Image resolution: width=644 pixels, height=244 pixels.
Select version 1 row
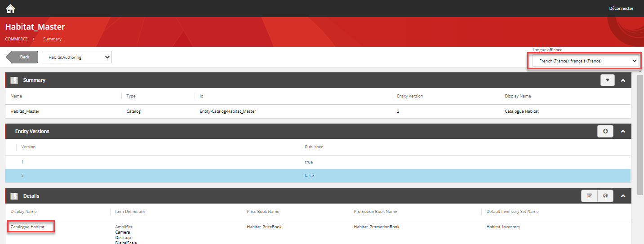(318, 162)
